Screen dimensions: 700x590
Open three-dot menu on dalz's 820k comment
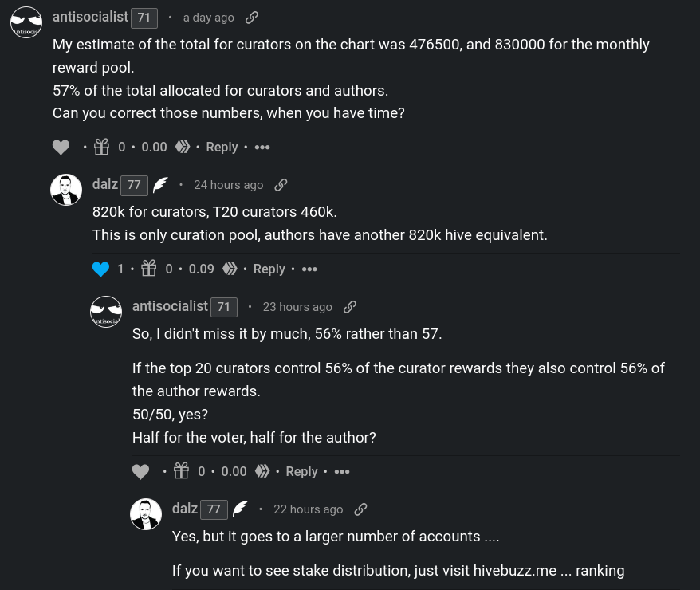coord(309,269)
